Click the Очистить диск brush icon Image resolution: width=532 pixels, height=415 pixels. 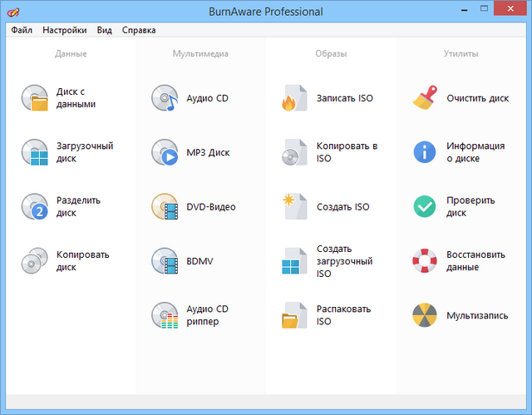pyautogui.click(x=425, y=98)
